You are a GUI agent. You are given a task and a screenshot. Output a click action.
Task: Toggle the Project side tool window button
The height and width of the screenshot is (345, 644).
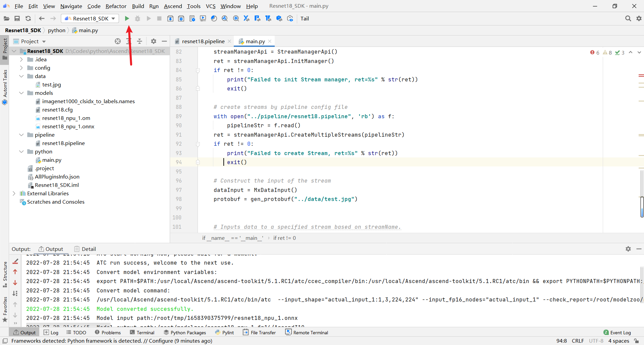coord(5,49)
